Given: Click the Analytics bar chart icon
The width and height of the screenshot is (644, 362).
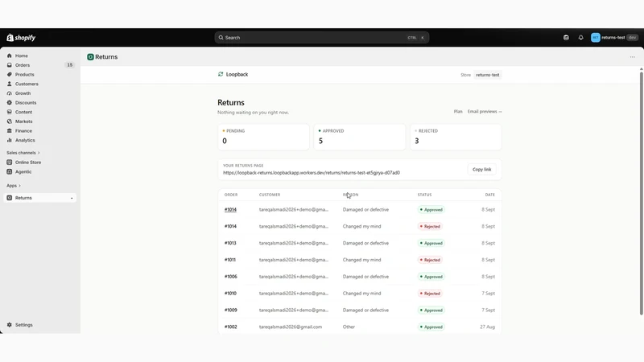Looking at the screenshot, I should (x=10, y=140).
